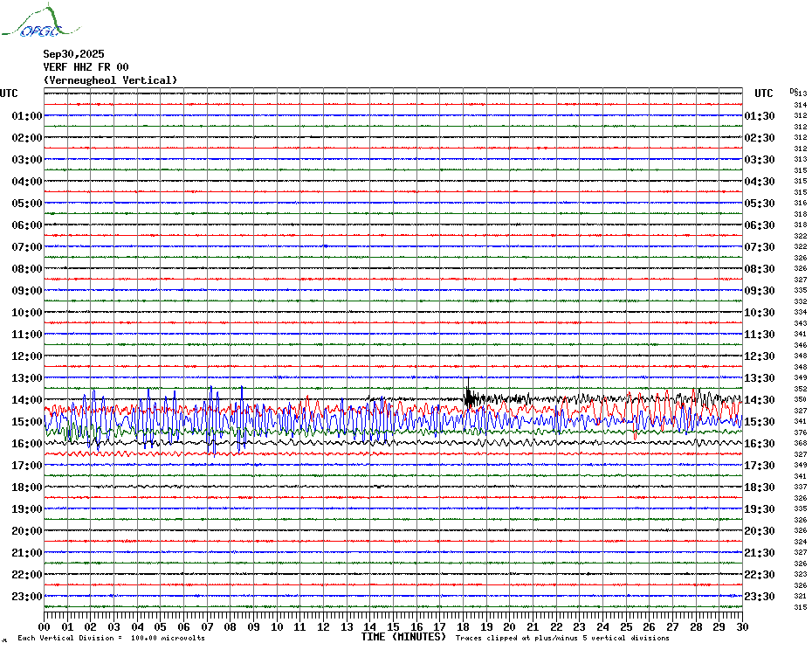Click 'Each Vertical Division = 100.00 microvolts' note
The width and height of the screenshot is (812, 650).
[x=112, y=638]
